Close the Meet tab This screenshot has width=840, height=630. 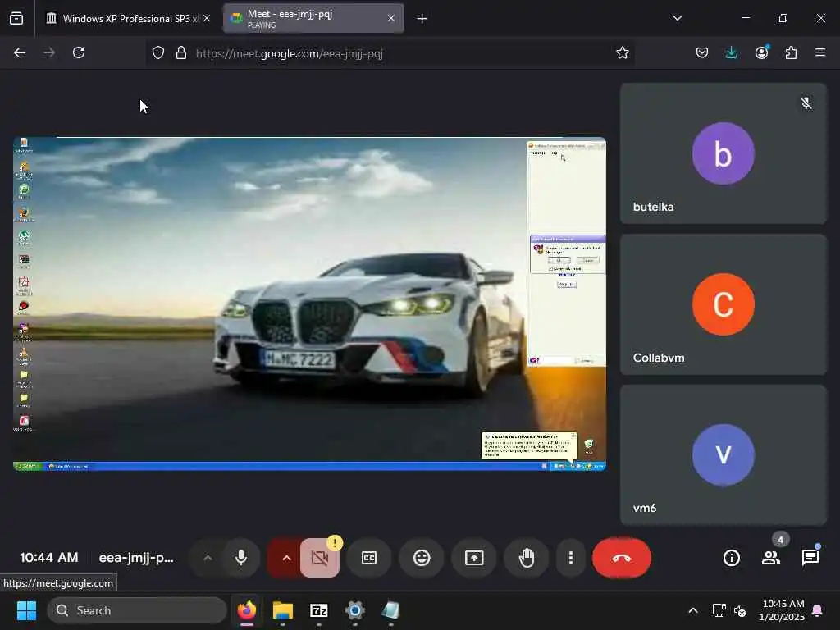[x=391, y=18]
